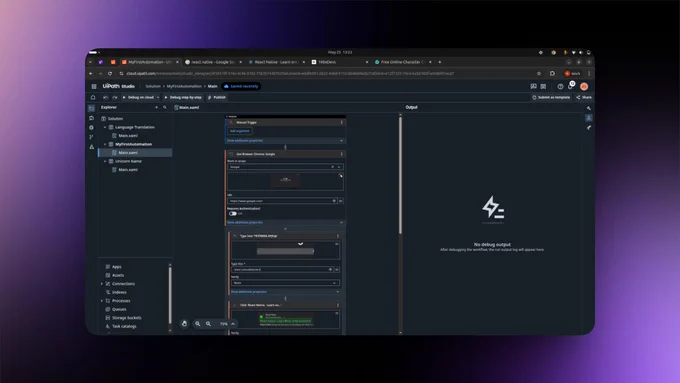The height and width of the screenshot is (383, 680).
Task: Click the Publish button
Action: tap(217, 97)
